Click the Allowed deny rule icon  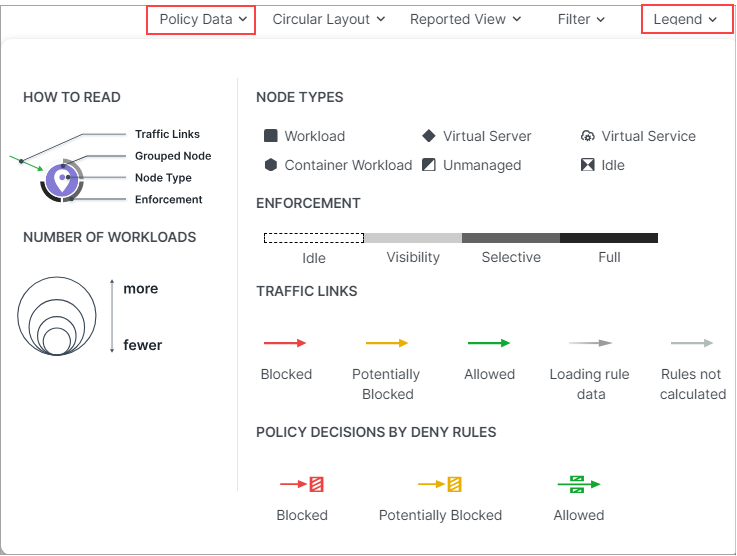578,484
